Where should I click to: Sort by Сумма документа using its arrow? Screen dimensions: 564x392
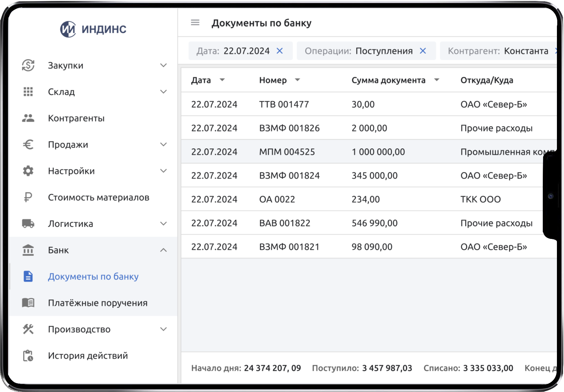click(437, 80)
